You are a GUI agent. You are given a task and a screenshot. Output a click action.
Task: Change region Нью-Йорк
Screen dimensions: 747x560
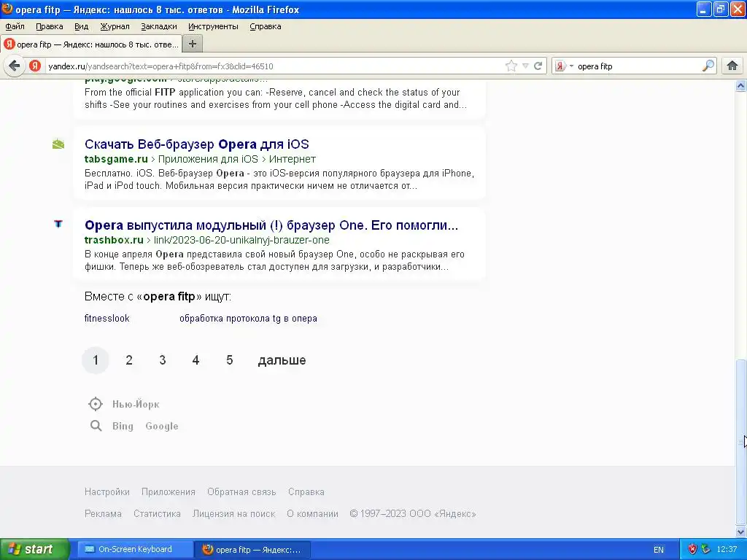click(136, 404)
